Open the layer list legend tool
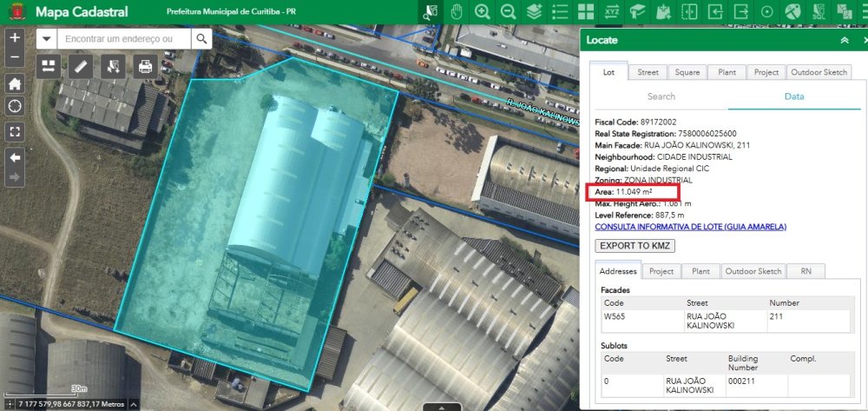 pyautogui.click(x=560, y=12)
